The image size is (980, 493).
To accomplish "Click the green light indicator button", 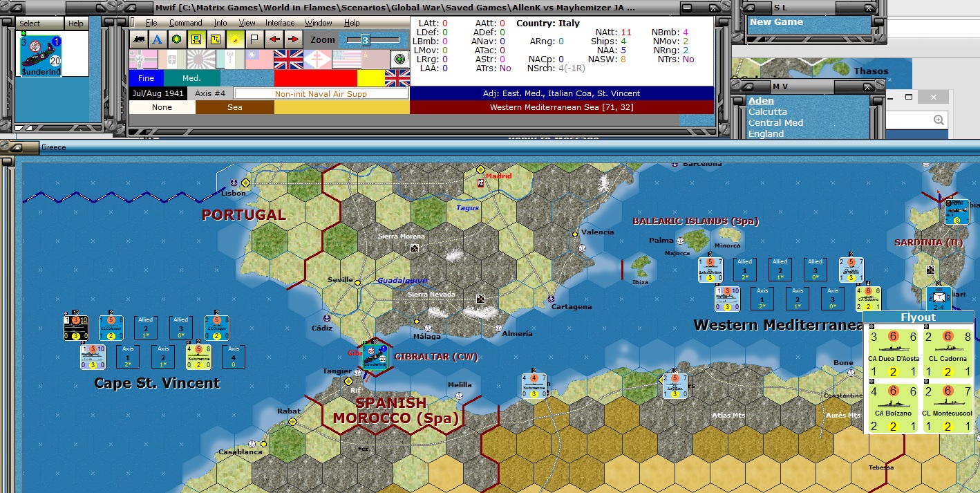I will 399,59.
